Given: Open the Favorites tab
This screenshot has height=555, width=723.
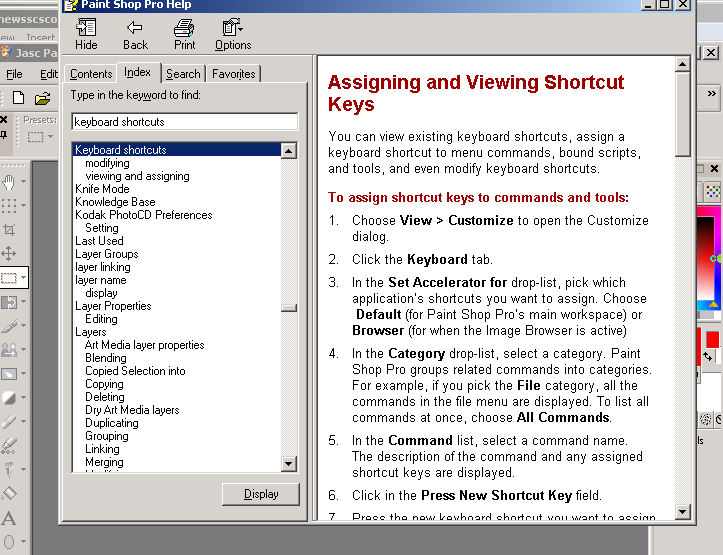Looking at the screenshot, I should [233, 74].
